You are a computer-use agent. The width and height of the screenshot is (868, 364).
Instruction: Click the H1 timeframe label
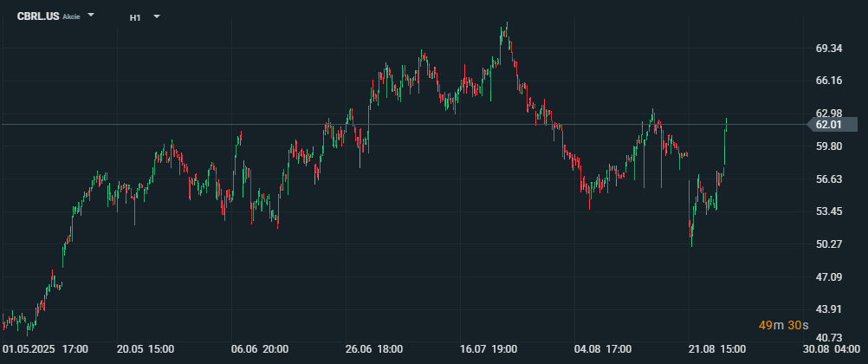pyautogui.click(x=136, y=16)
